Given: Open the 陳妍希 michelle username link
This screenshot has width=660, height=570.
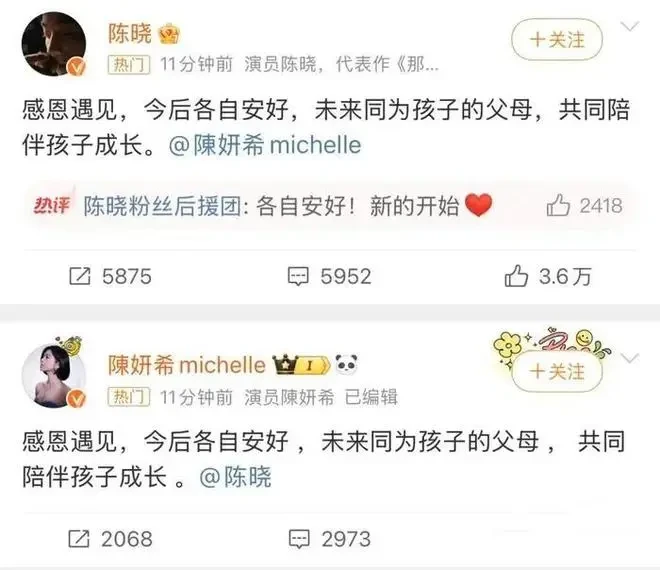Looking at the screenshot, I should point(186,365).
